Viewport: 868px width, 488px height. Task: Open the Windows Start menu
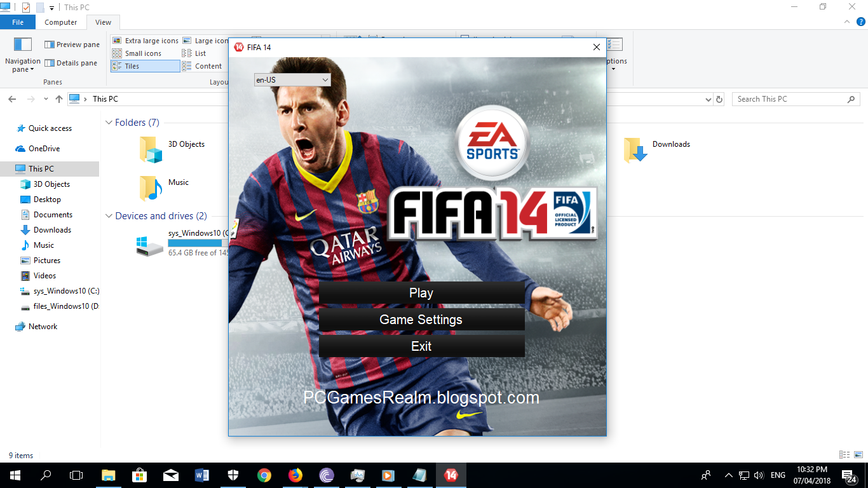[x=15, y=475]
